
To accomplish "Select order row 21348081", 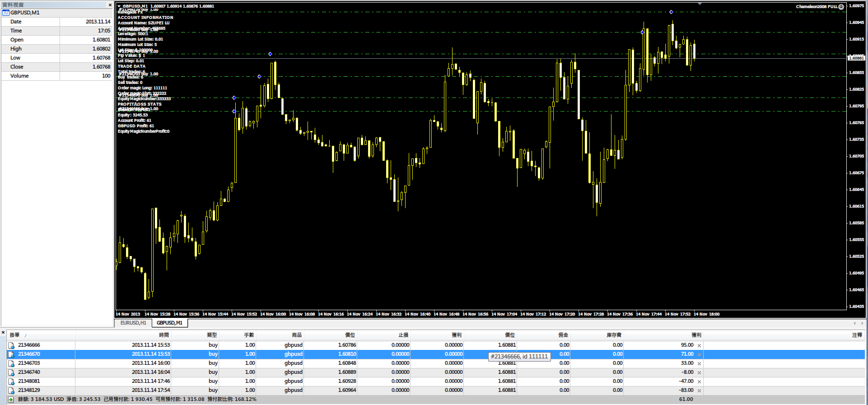I will point(436,382).
